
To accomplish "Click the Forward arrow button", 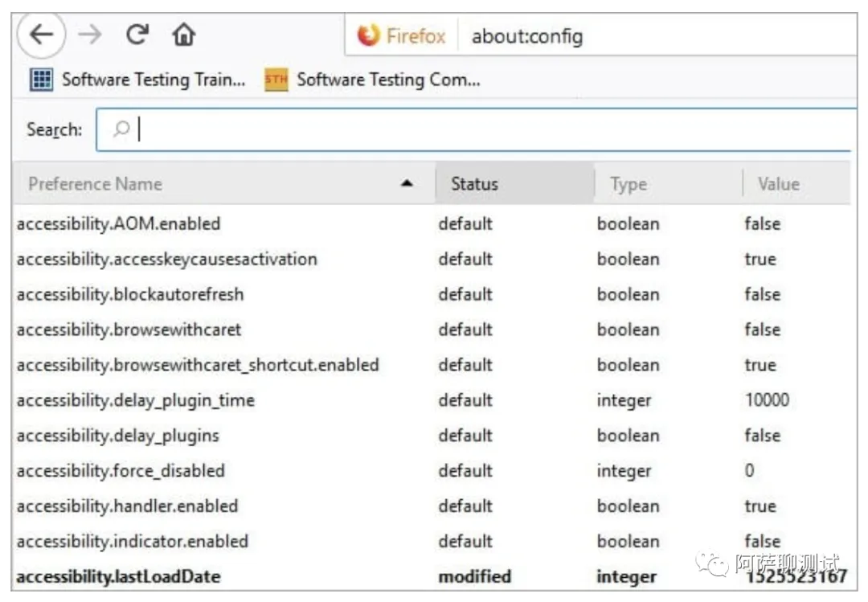I will pyautogui.click(x=90, y=35).
